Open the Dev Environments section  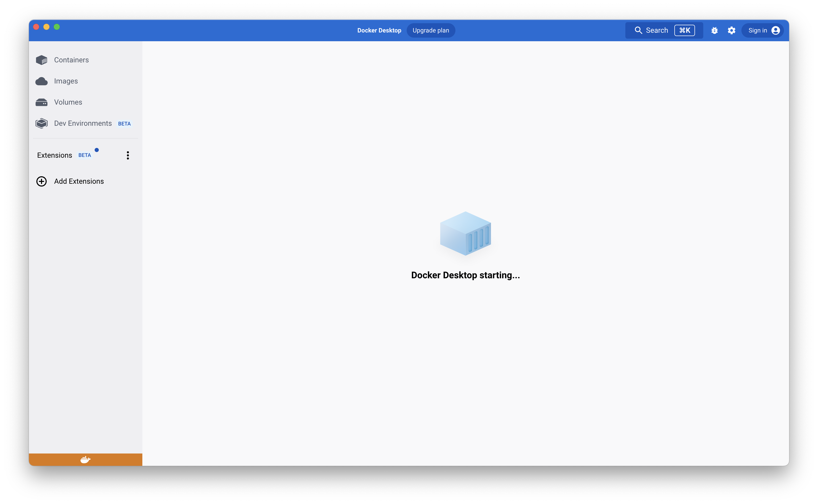pos(83,123)
